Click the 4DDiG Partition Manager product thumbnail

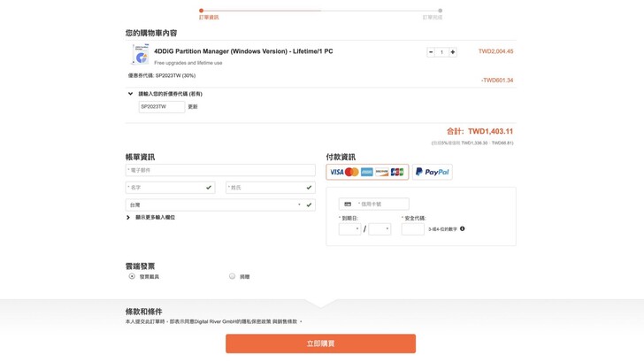coord(141,54)
